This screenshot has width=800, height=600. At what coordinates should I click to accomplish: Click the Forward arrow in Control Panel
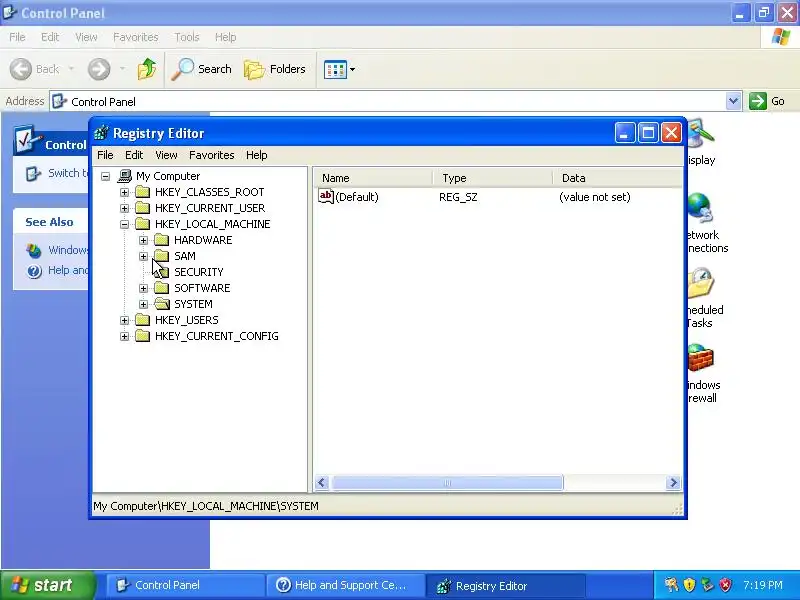tap(98, 69)
